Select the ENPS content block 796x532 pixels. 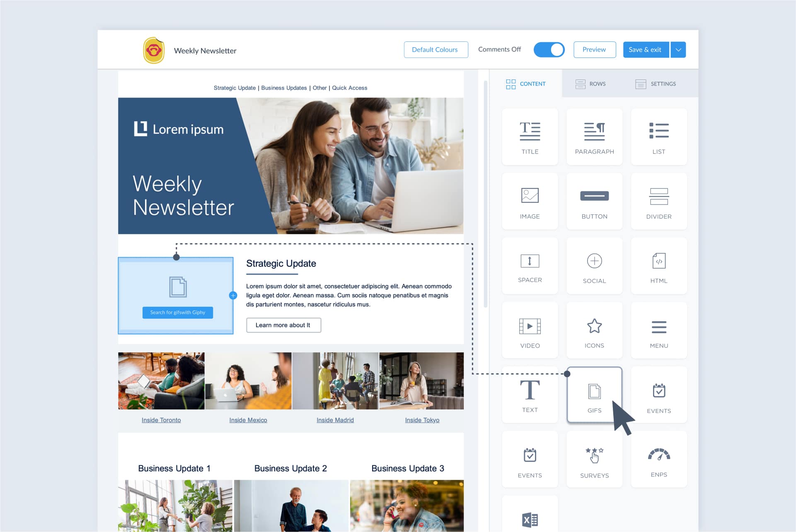(659, 461)
